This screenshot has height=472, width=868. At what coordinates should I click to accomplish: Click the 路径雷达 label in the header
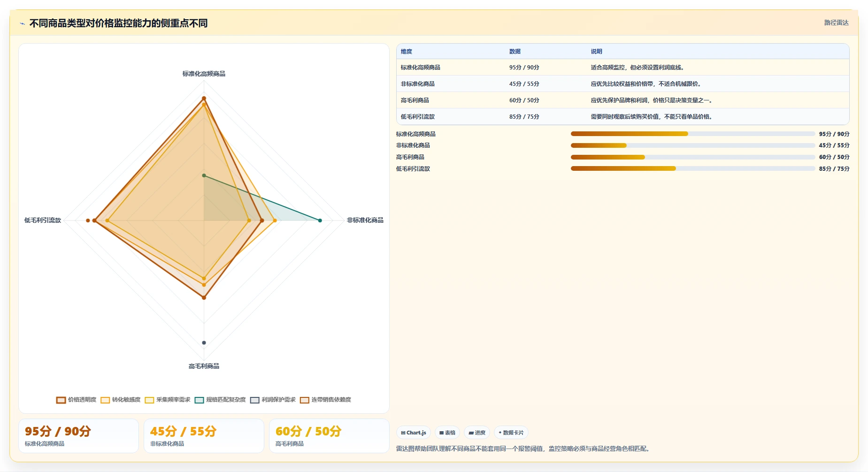tap(836, 23)
